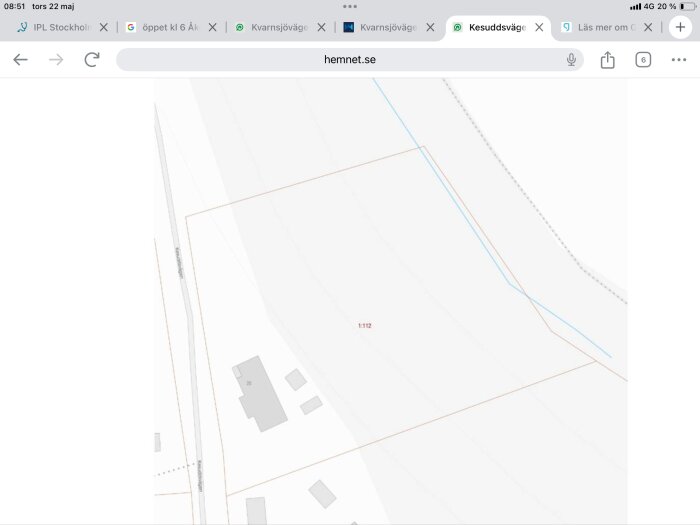This screenshot has height=525, width=700.
Task: Close the Kesuddsvägen tab
Action: [539, 27]
